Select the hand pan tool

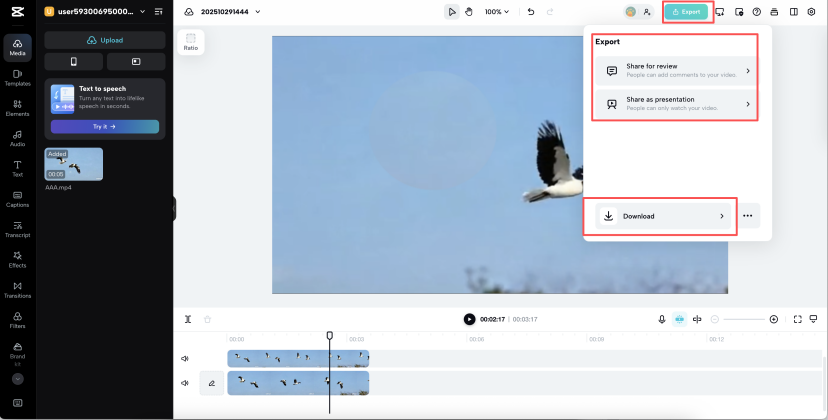[469, 12]
